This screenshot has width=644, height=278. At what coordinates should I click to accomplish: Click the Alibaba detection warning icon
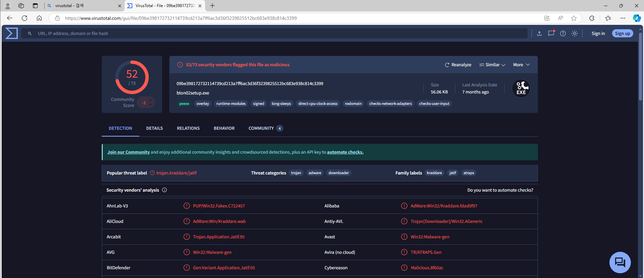click(404, 206)
